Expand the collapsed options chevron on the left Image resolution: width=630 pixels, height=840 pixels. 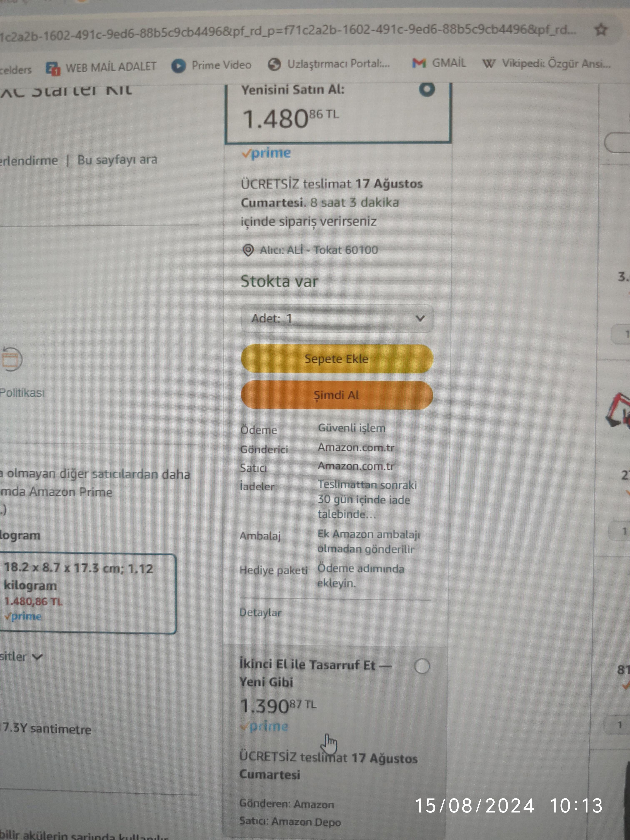pyautogui.click(x=37, y=657)
